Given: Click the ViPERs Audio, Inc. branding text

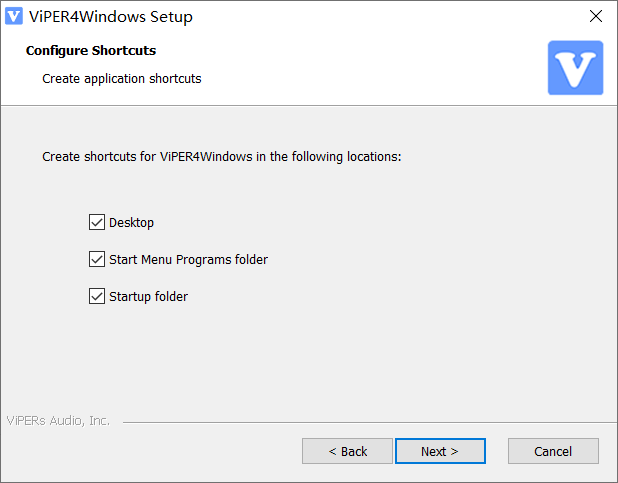Looking at the screenshot, I should [58, 421].
